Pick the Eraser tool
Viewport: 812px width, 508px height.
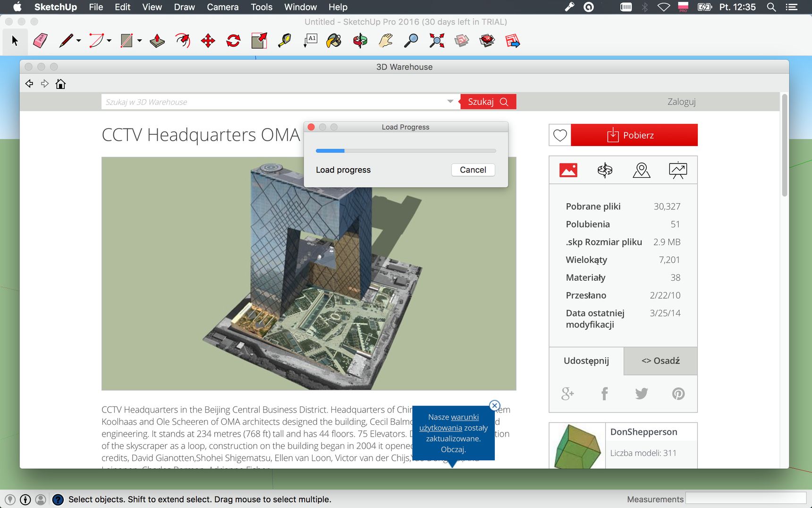(x=40, y=41)
